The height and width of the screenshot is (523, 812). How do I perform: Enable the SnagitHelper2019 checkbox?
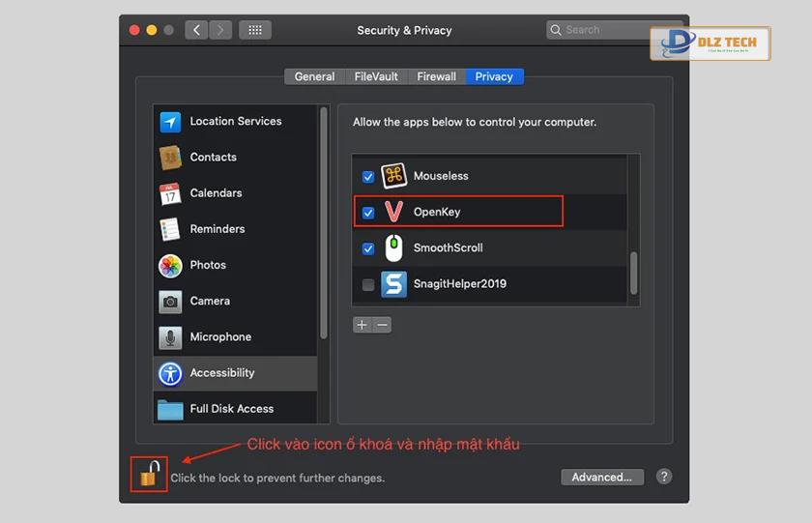[x=368, y=284]
